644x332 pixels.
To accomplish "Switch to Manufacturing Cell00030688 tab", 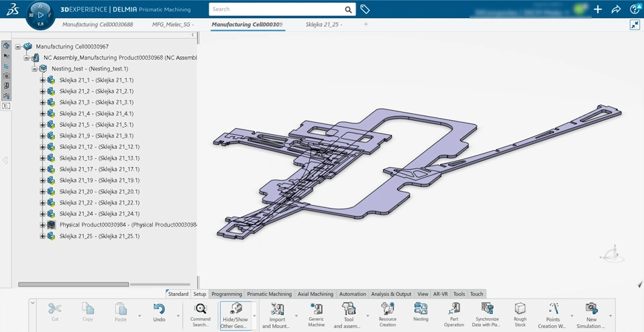I will coord(98,25).
